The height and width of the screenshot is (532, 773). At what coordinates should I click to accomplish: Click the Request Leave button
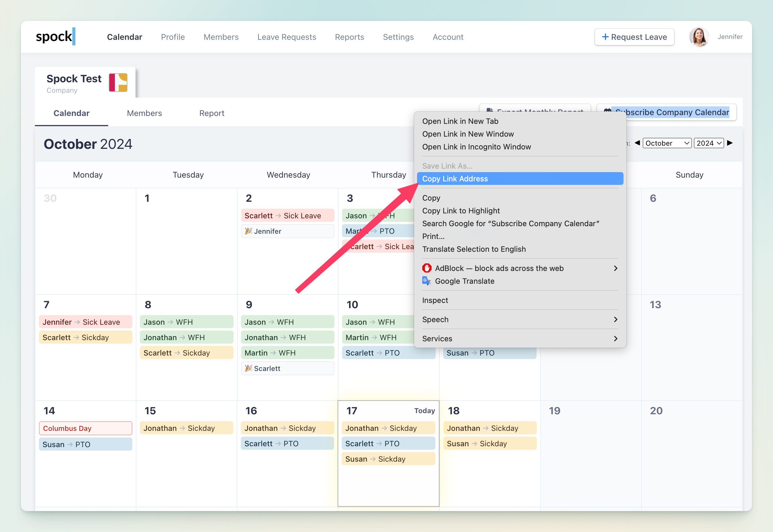[x=634, y=37]
